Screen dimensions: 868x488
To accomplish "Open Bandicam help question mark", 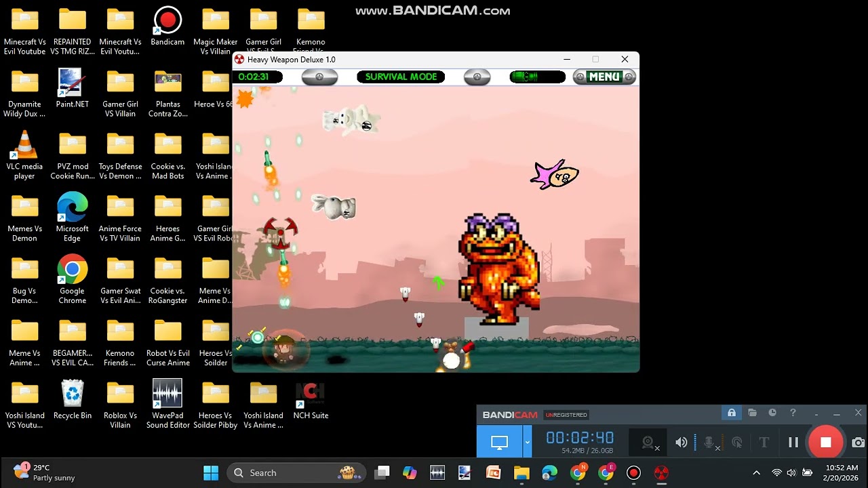I will (x=793, y=413).
